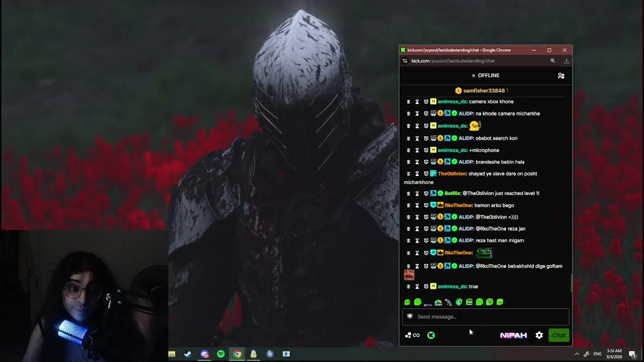Image resolution: width=644 pixels, height=362 pixels.
Task: Click the install app icon in Chrome address bar
Action: pyautogui.click(x=567, y=61)
